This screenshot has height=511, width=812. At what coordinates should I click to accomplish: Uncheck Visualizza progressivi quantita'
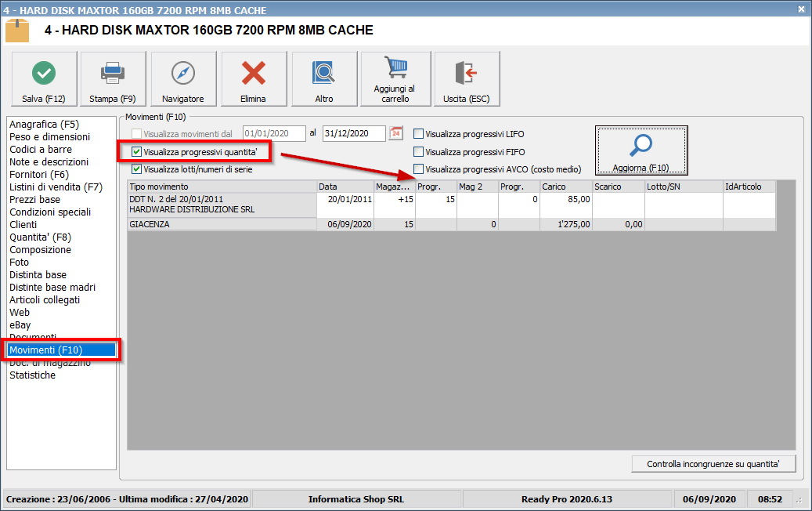[137, 152]
